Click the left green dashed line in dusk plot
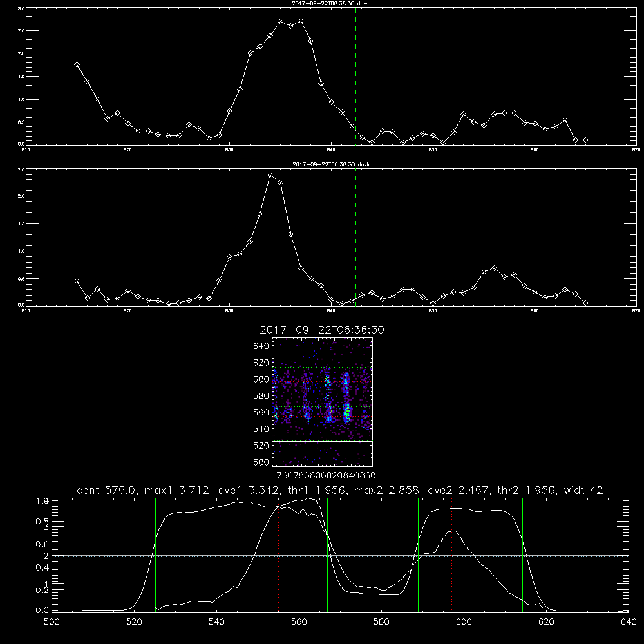The width and height of the screenshot is (644, 644). 205,238
